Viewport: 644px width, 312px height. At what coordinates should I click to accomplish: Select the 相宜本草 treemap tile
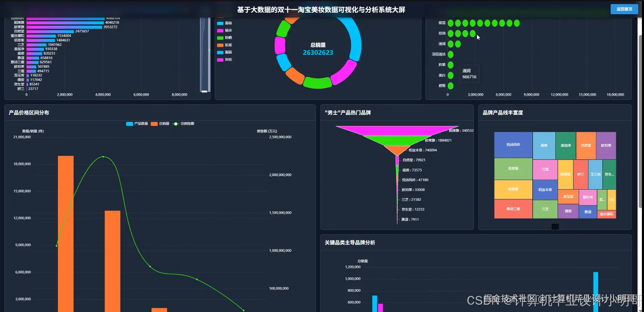coord(545,190)
